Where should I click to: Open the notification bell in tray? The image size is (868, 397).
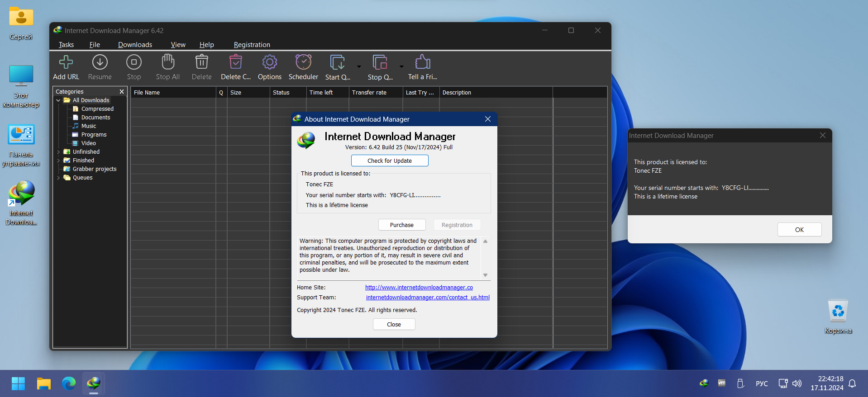[x=852, y=383]
